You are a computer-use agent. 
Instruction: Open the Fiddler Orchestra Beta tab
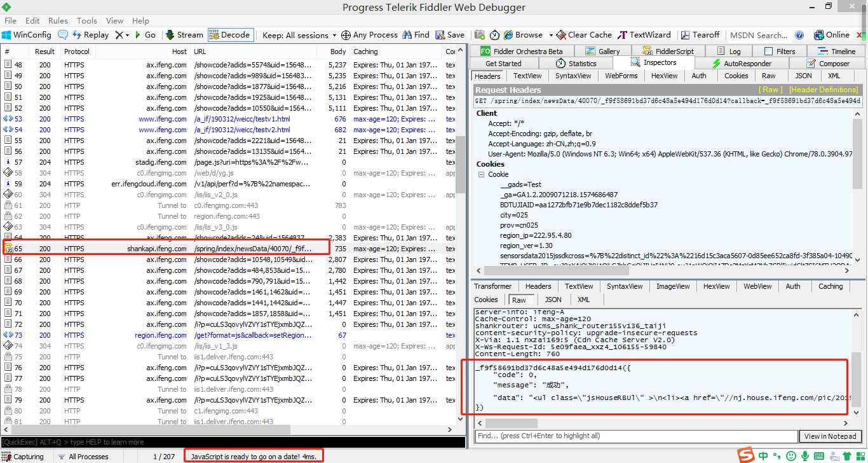tap(522, 52)
